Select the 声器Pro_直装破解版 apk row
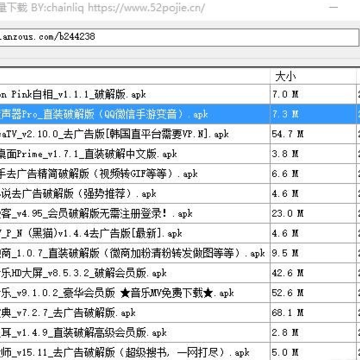The width and height of the screenshot is (360, 360). pos(180,114)
